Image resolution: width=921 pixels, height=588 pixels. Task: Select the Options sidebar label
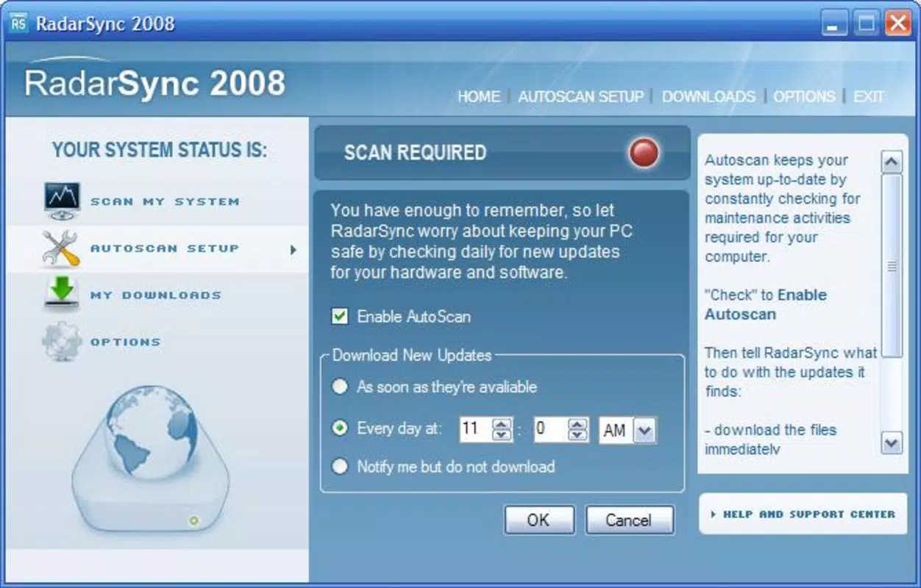click(125, 343)
